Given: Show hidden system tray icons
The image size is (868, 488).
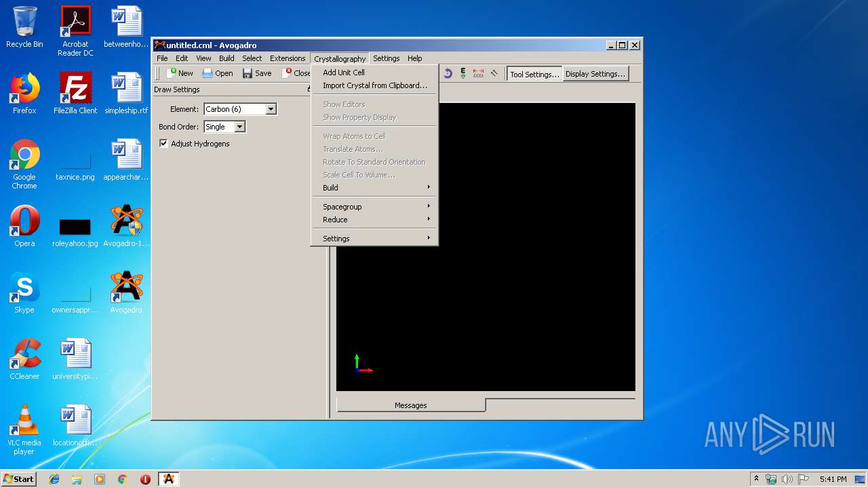Looking at the screenshot, I should (x=756, y=479).
